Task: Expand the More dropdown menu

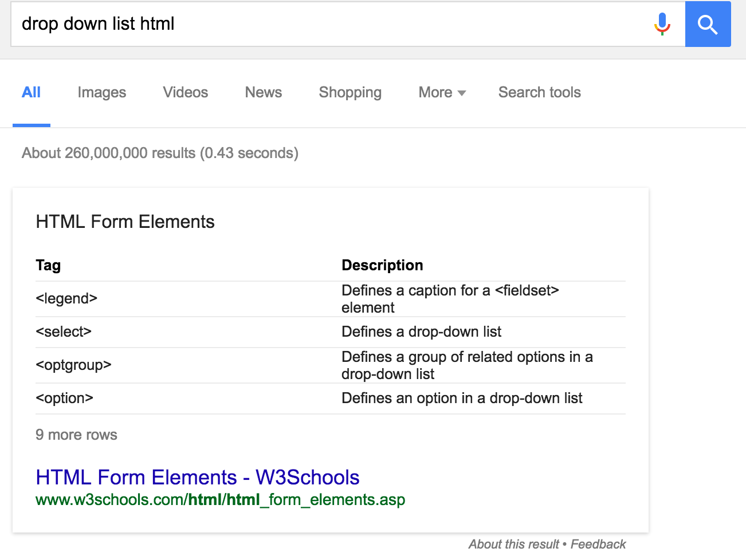Action: 442,93
